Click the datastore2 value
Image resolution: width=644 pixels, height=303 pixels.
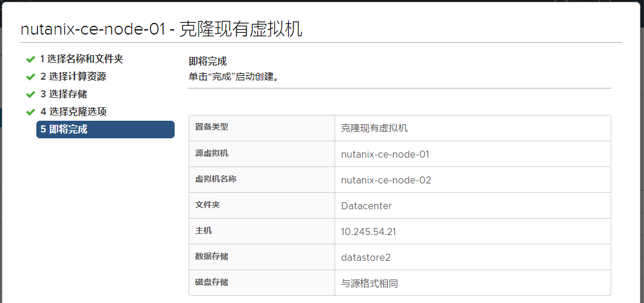coord(366,258)
